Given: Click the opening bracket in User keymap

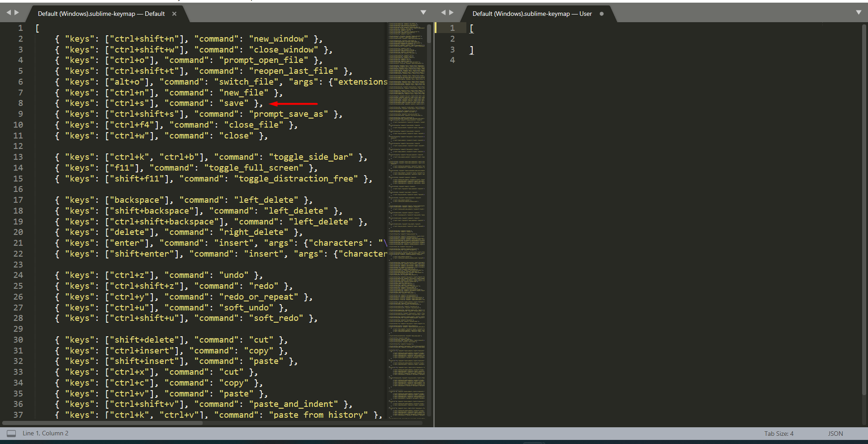Looking at the screenshot, I should click(472, 29).
